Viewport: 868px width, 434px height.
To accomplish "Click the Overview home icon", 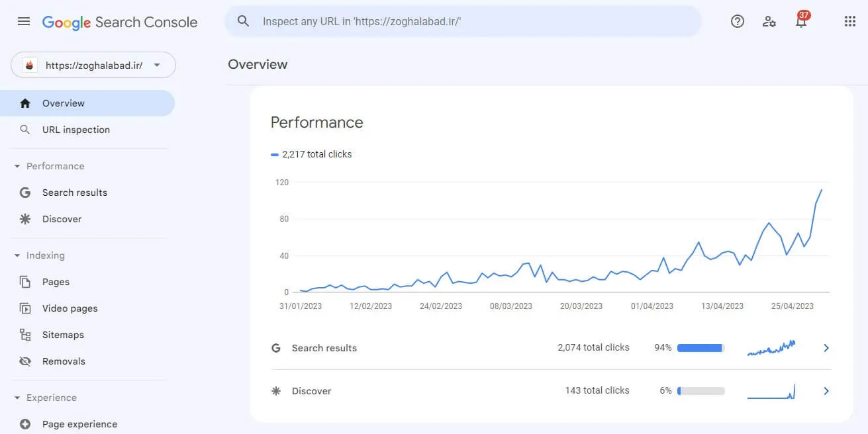I will click(25, 103).
